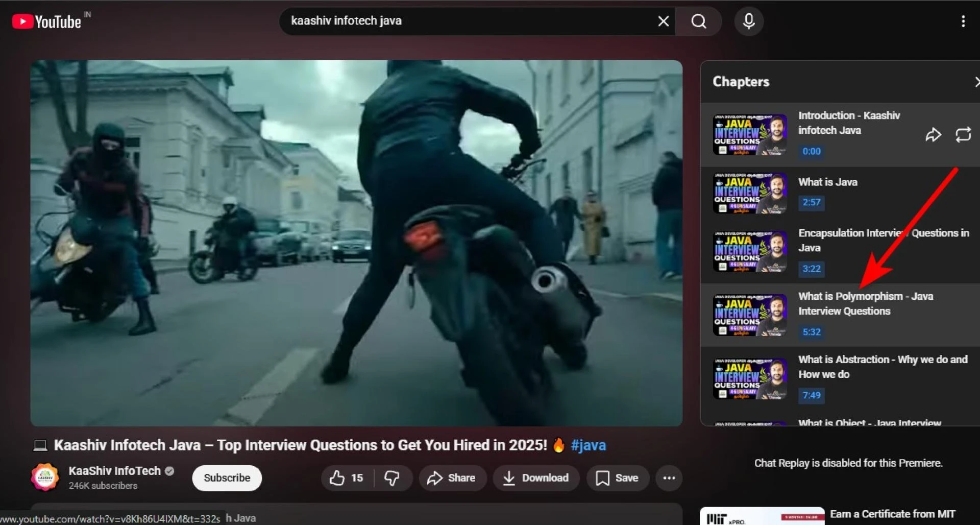This screenshot has height=525, width=980.
Task: Select the What is Polymorphism chapter
Action: (x=865, y=303)
